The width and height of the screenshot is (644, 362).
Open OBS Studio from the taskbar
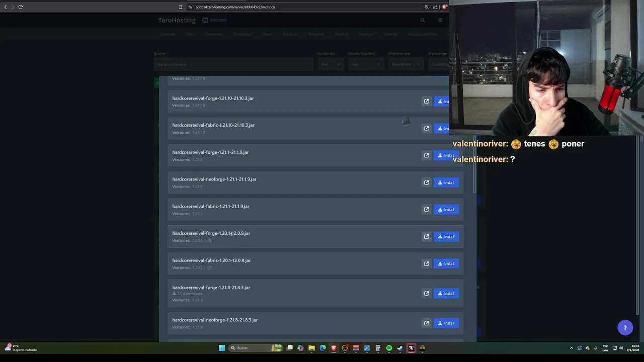coord(345,348)
